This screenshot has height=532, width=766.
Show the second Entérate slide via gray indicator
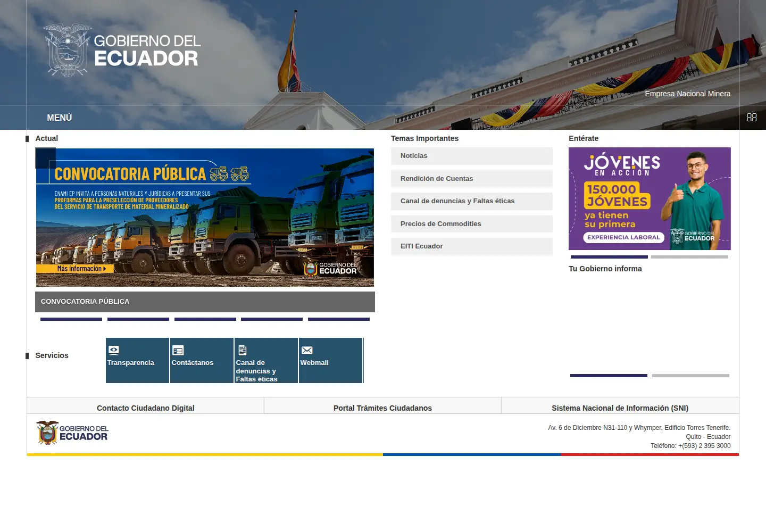[x=689, y=257]
